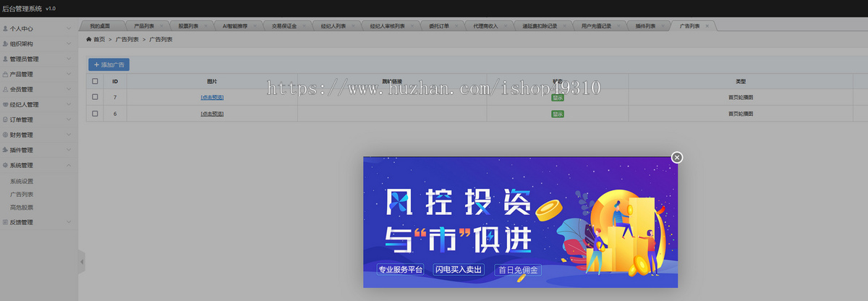Check the checkbox for ad ID 7
Viewport: 868px width, 301px height.
(95, 97)
